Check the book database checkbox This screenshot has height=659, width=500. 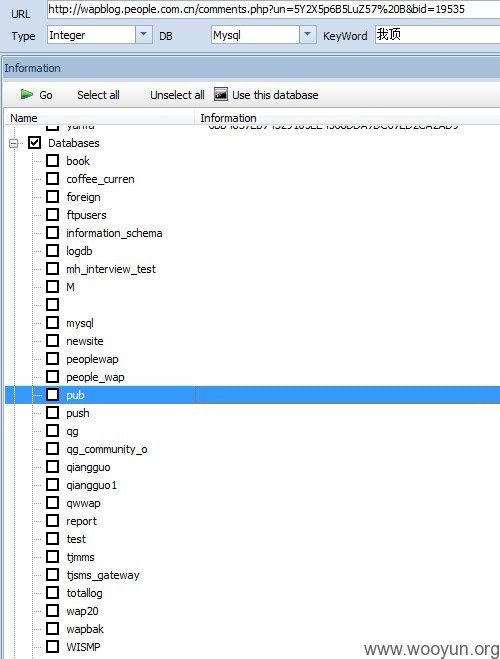tap(53, 161)
